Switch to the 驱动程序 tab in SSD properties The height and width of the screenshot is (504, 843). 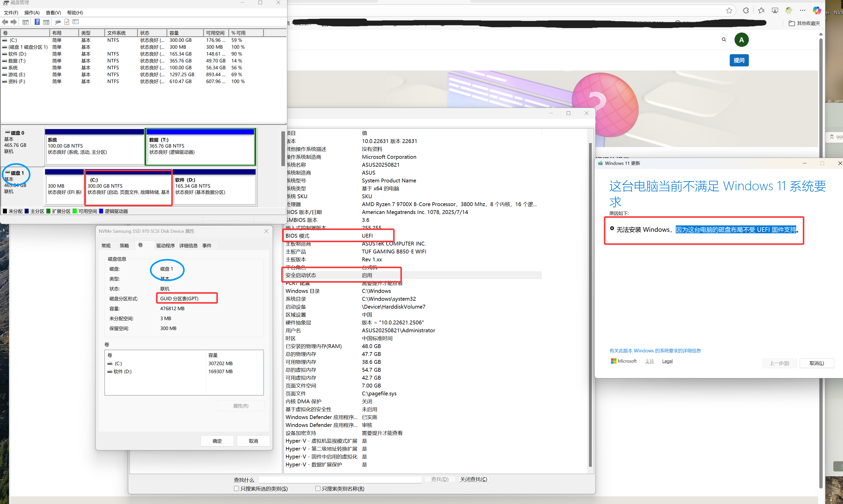tap(165, 246)
